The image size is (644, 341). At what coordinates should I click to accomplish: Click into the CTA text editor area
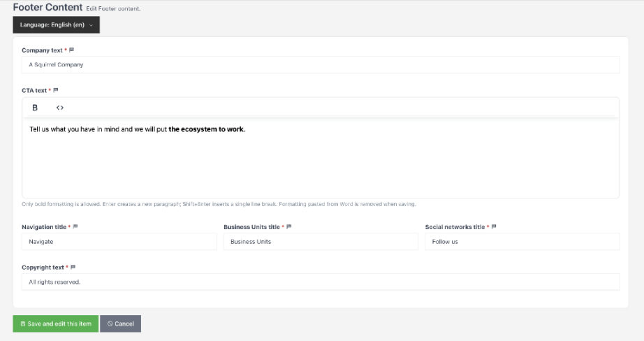(321, 158)
